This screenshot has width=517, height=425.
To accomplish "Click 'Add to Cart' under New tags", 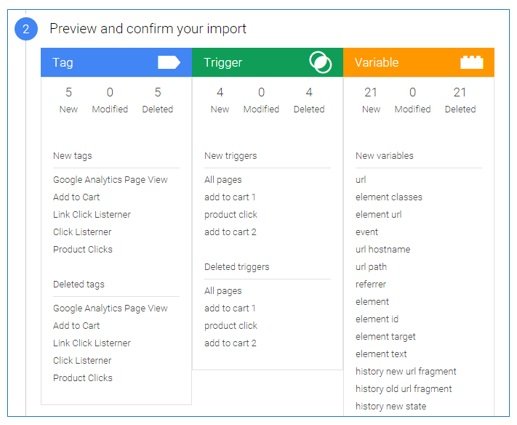I will (x=76, y=197).
